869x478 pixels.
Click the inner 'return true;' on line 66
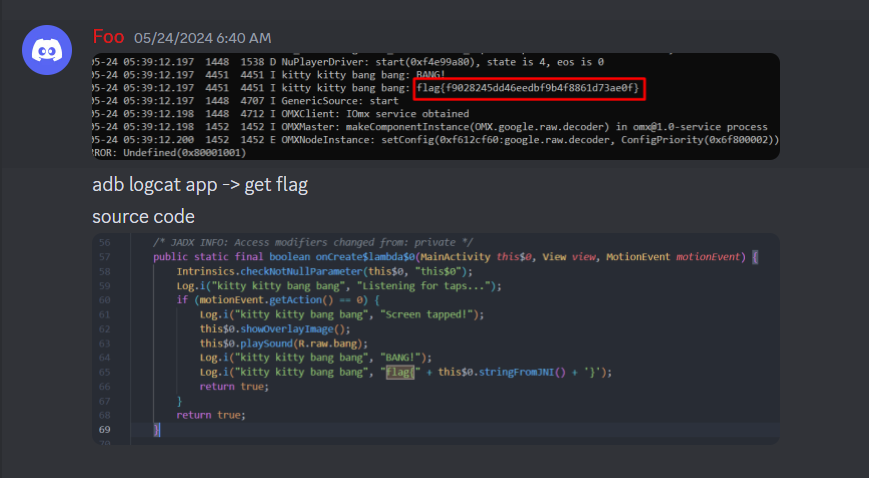pos(234,387)
